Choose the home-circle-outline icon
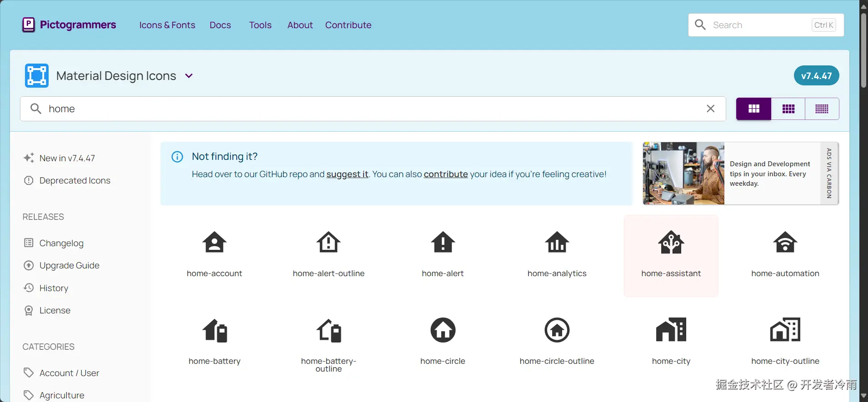The height and width of the screenshot is (402, 868). (x=557, y=330)
